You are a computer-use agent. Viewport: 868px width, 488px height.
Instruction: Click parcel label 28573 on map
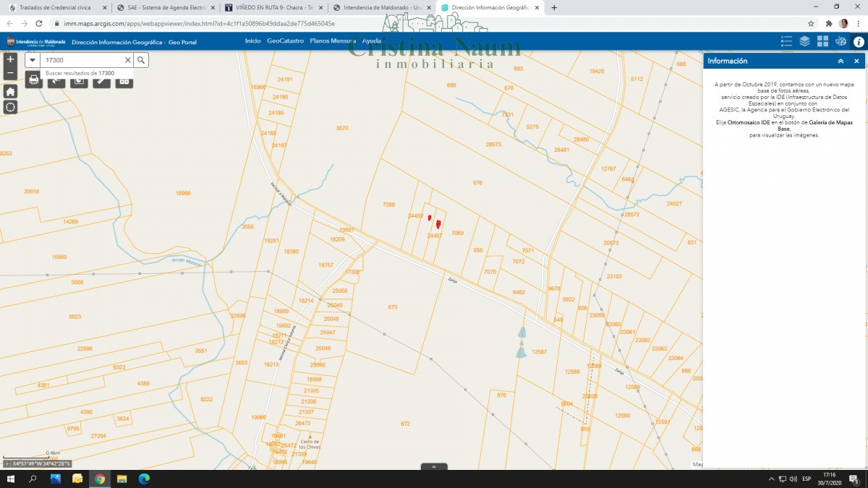(493, 145)
